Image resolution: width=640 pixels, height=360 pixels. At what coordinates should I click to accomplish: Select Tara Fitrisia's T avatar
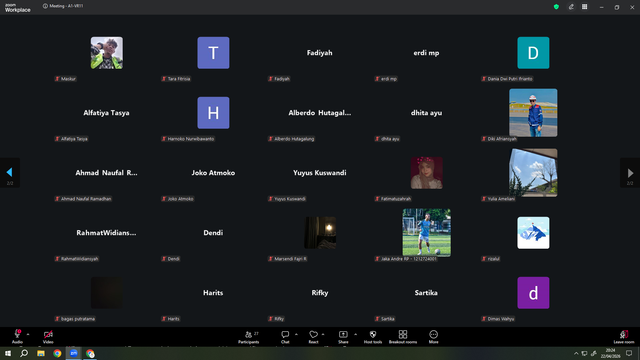point(213,53)
